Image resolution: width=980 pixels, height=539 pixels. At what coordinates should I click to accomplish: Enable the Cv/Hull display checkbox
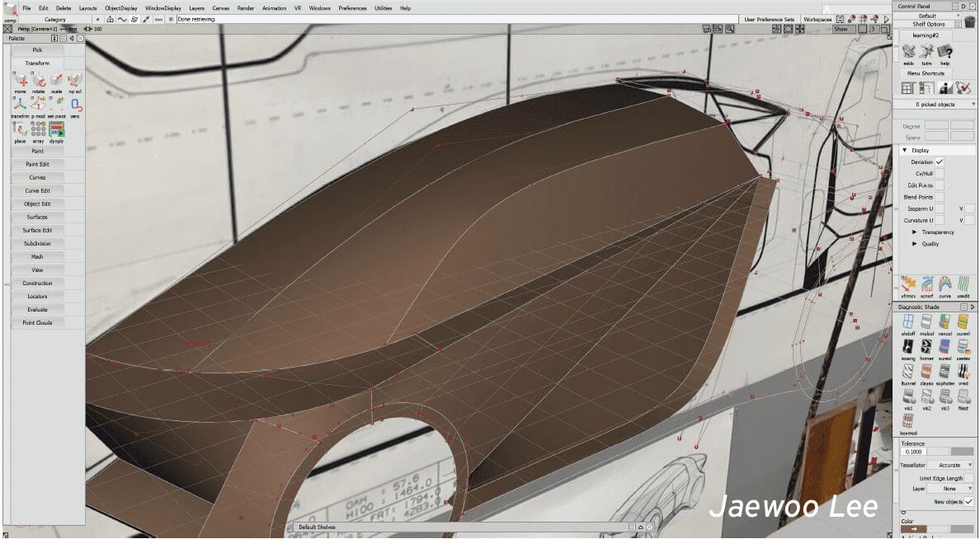click(940, 174)
